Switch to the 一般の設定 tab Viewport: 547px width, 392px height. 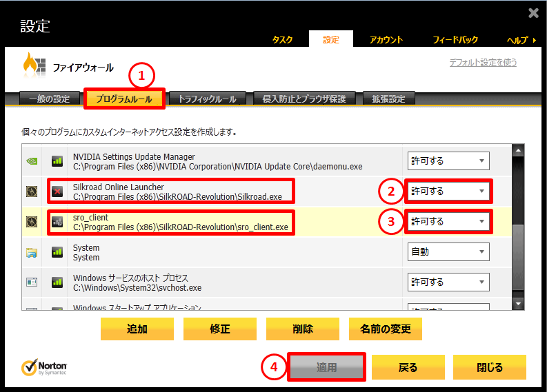coord(50,99)
